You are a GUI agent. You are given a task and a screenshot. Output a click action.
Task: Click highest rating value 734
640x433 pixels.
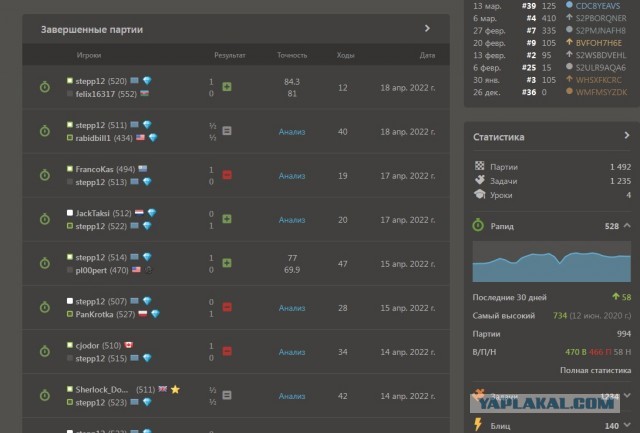click(560, 315)
